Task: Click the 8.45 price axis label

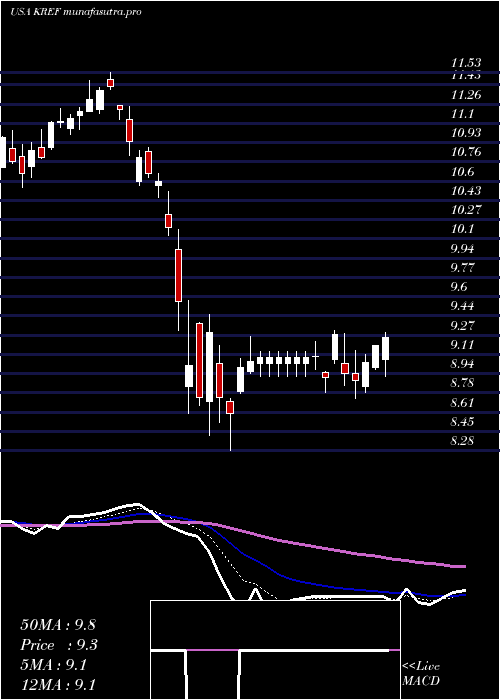Action: pos(462,422)
